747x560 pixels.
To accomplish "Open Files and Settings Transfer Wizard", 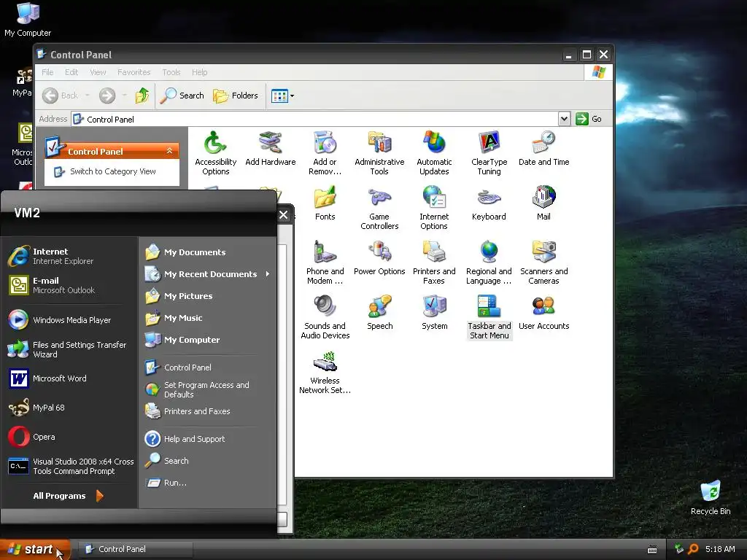I will coord(69,349).
